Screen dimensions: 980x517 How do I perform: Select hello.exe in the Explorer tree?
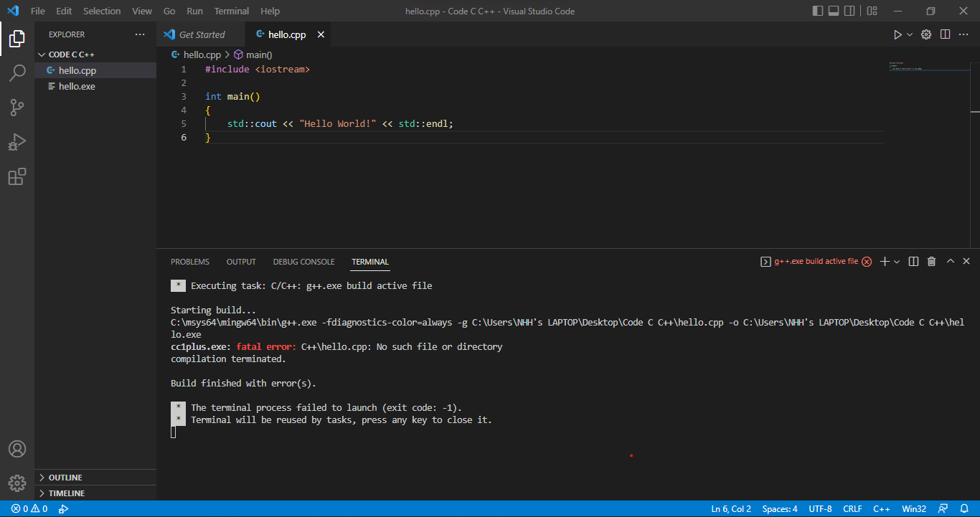pyautogui.click(x=95, y=86)
